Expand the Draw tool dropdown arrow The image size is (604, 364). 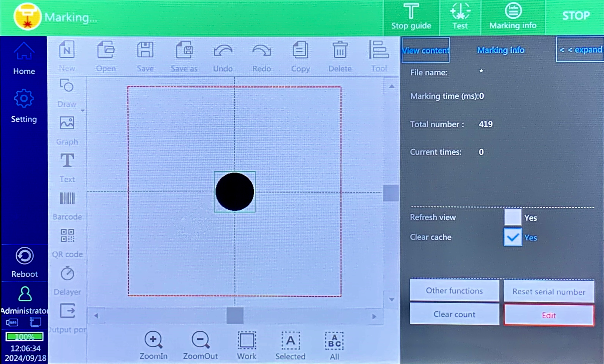pyautogui.click(x=83, y=111)
